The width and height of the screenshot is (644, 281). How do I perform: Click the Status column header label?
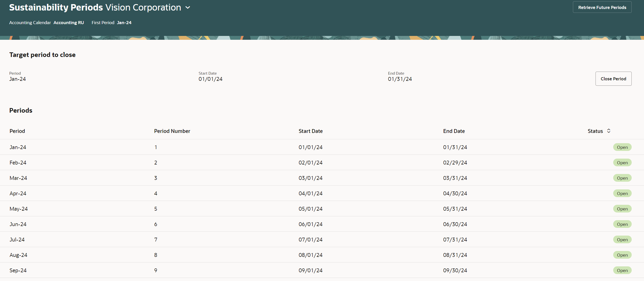[595, 131]
